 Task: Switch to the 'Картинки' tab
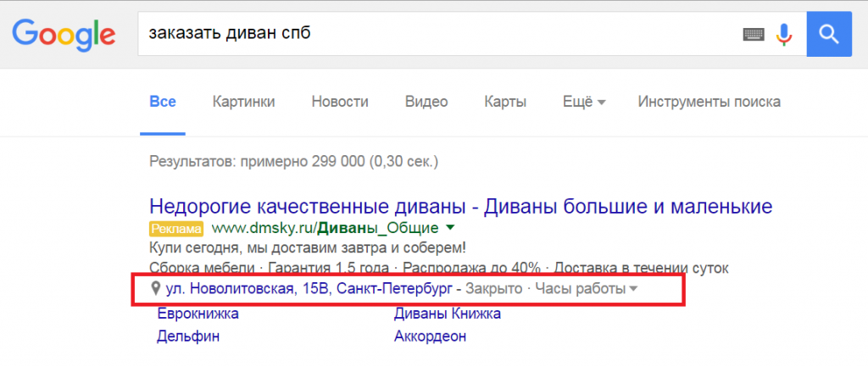[243, 102]
